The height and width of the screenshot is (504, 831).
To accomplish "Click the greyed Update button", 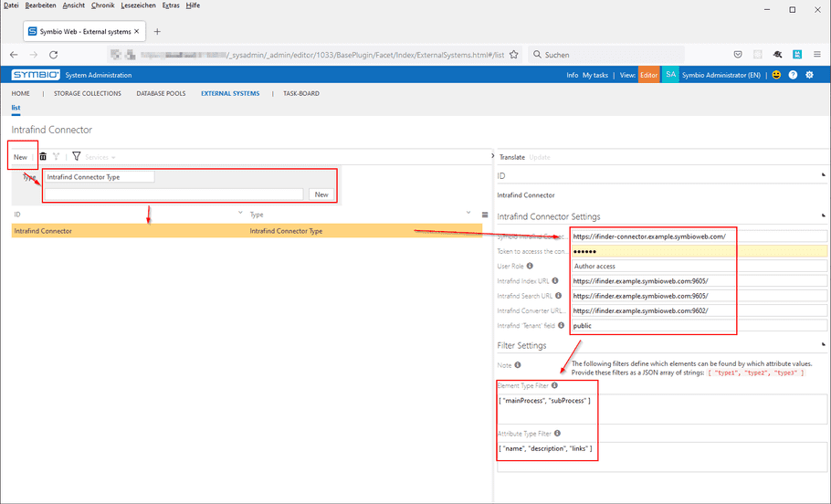I will coord(540,157).
